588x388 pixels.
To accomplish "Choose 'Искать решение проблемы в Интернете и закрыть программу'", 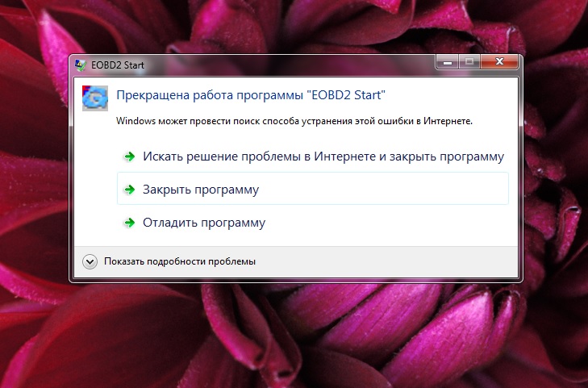I will pos(313,156).
